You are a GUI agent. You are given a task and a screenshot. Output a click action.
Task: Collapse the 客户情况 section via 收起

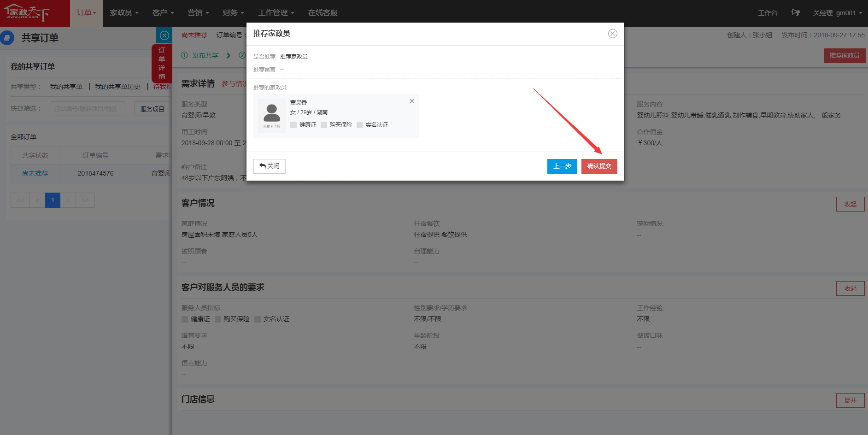(850, 204)
